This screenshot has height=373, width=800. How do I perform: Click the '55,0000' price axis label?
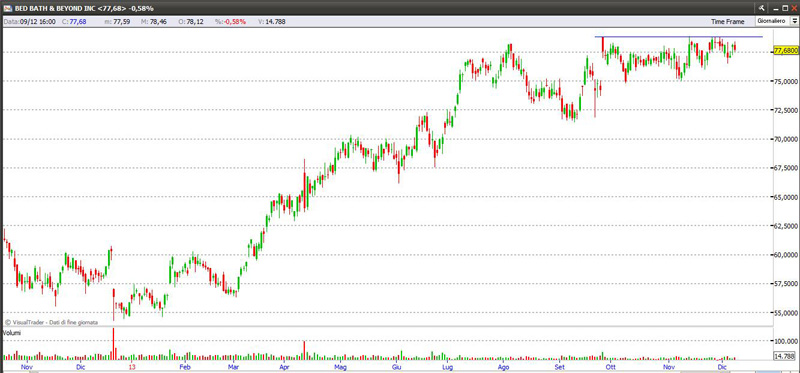point(785,313)
